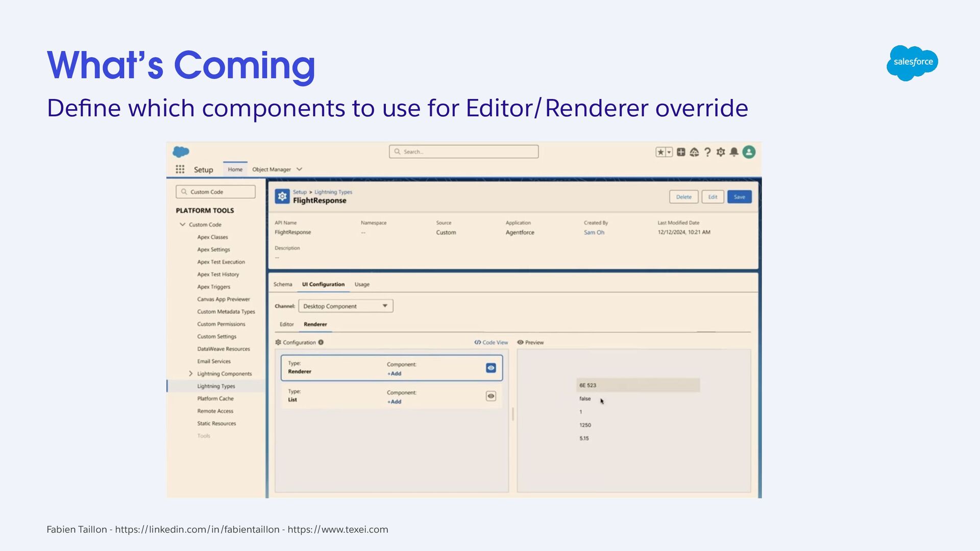Click the Lightning Types breadcrumb link
The width and height of the screenshot is (980, 551).
pos(333,192)
